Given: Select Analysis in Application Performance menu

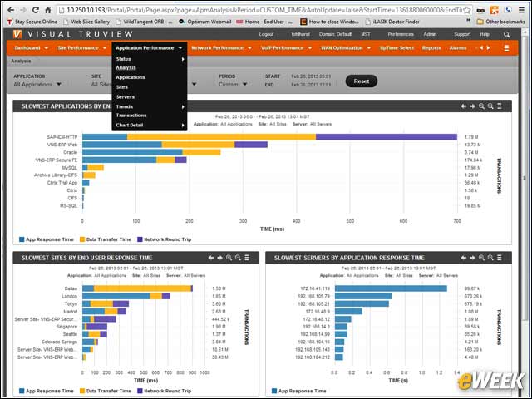Looking at the screenshot, I should tap(126, 67).
